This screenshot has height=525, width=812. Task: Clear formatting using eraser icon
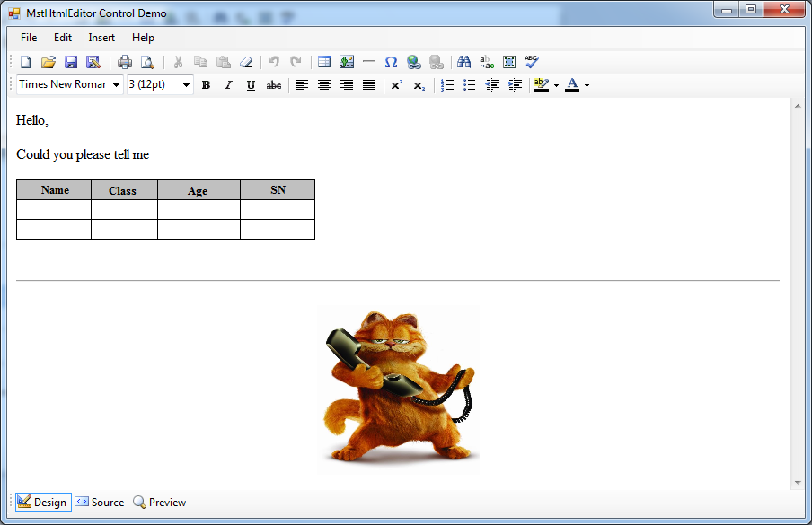pyautogui.click(x=246, y=62)
